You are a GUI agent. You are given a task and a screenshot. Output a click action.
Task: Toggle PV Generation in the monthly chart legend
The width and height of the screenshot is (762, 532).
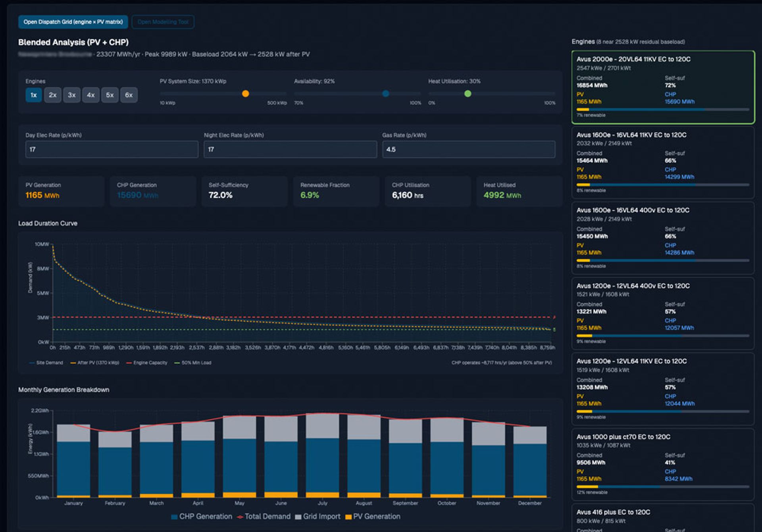[373, 517]
